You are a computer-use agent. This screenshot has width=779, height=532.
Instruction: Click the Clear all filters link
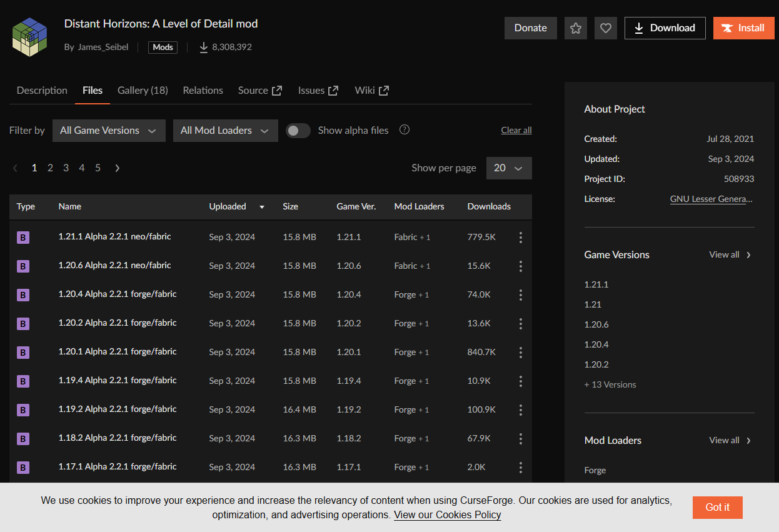(516, 131)
